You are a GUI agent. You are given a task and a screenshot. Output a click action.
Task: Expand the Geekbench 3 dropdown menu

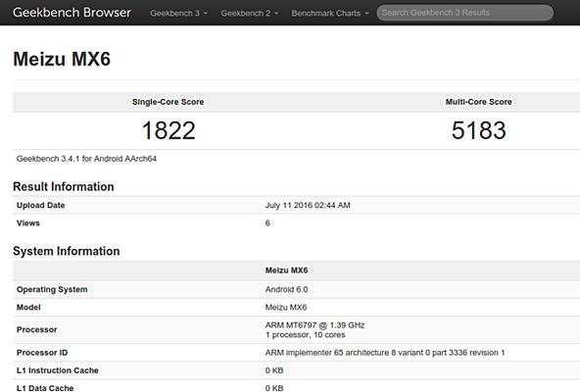point(178,13)
